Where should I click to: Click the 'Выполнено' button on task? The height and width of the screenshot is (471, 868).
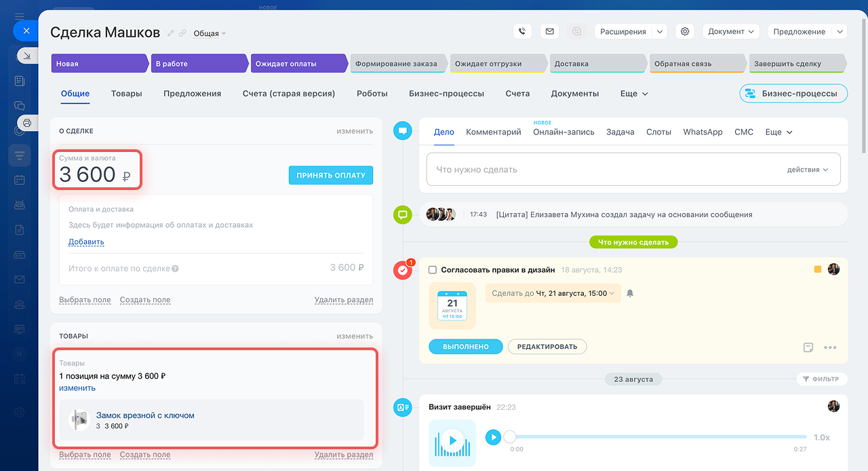[x=465, y=347]
